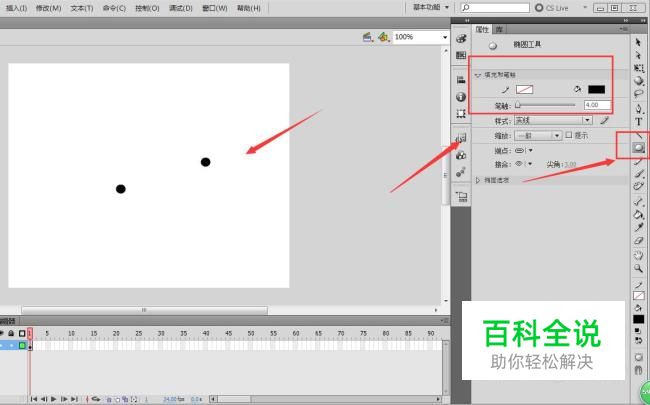
Task: Select the Pen tool
Action: 638,109
